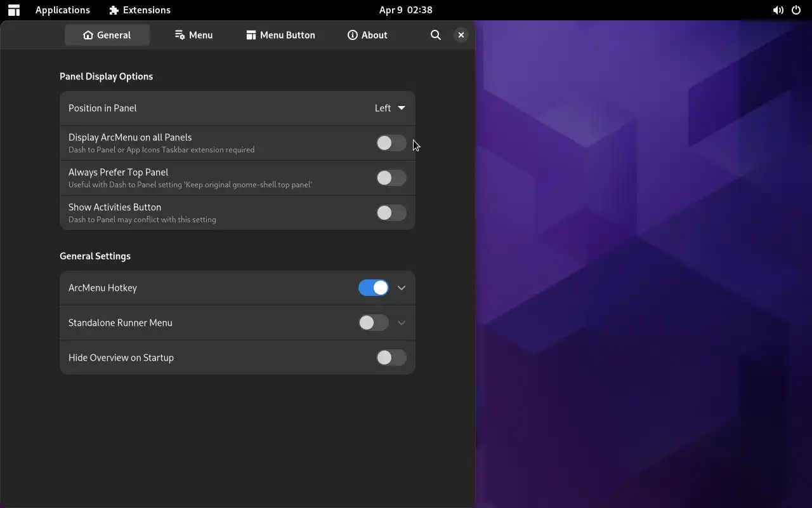
Task: Enable Show Activities Button switch
Action: pos(391,213)
